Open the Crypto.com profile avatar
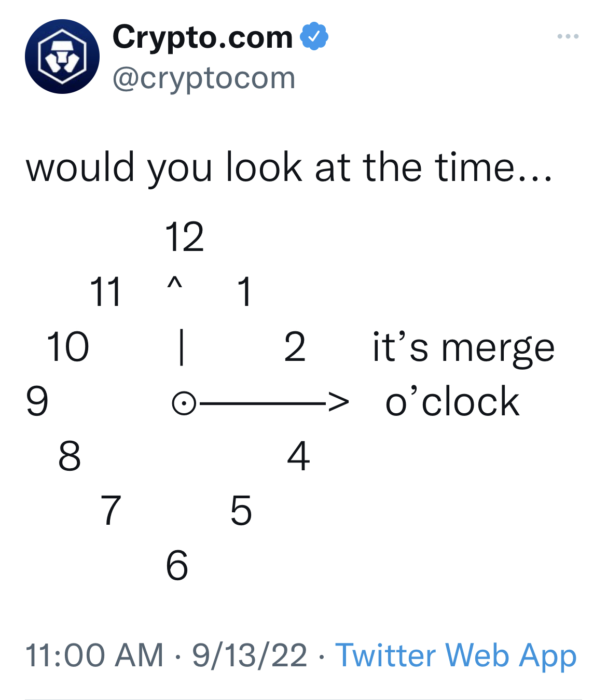Viewport: 607px width, 700px height. point(62,57)
